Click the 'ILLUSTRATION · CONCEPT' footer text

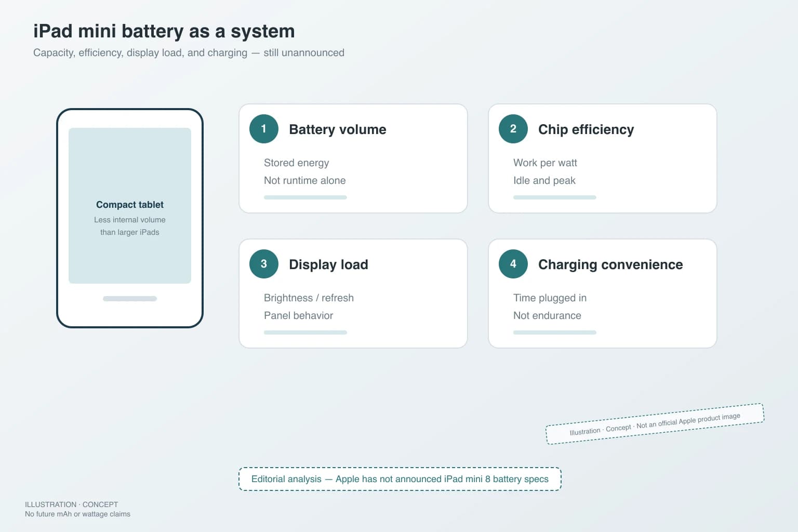72,504
